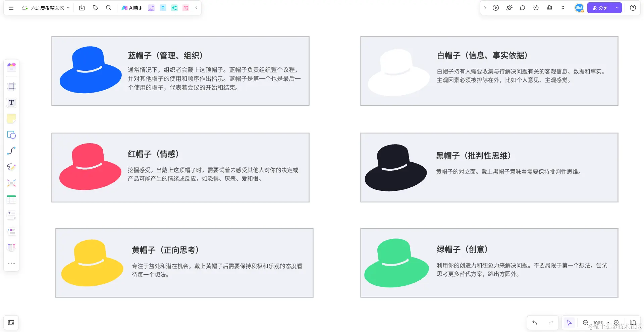This screenshot has height=332, width=644.
Task: Open the comment bubble tool
Action: click(x=522, y=7)
